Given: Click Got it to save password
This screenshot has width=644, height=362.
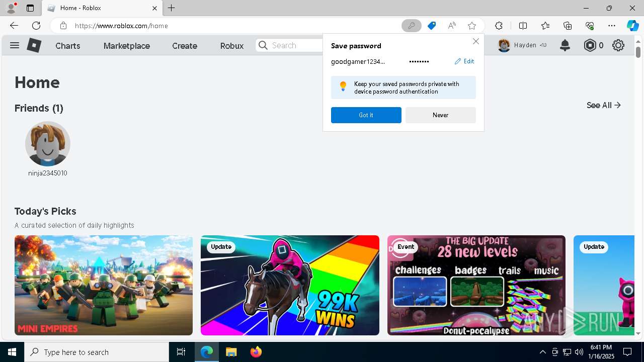Looking at the screenshot, I should [366, 115].
